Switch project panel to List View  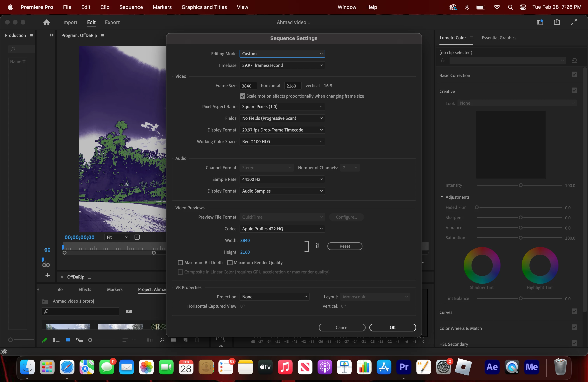(x=56, y=340)
